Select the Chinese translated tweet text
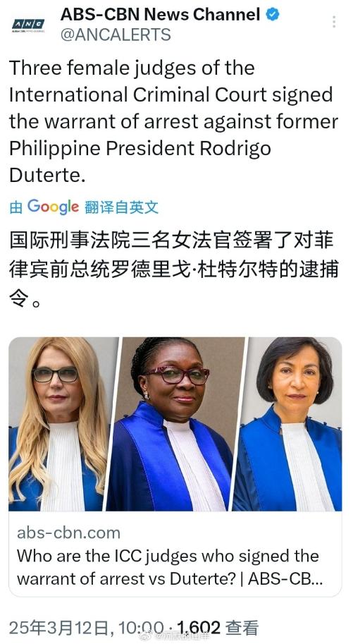The width and height of the screenshot is (353, 644). point(173,270)
